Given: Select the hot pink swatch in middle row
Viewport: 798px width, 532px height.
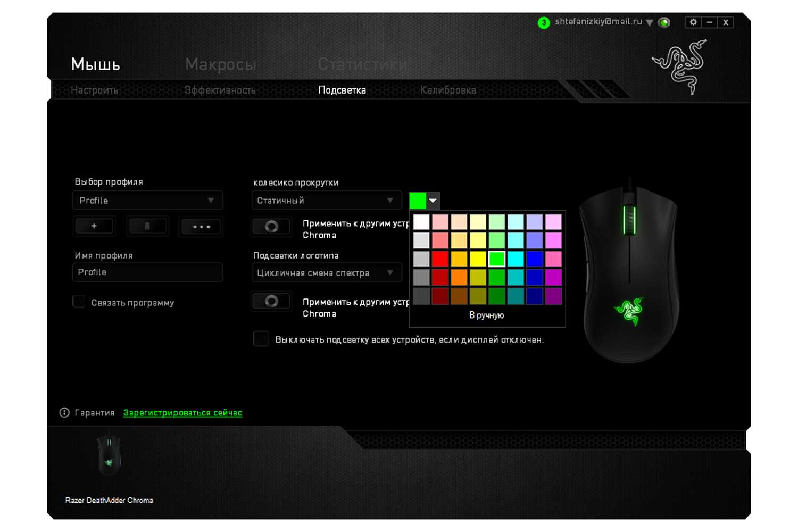Looking at the screenshot, I should (x=553, y=259).
